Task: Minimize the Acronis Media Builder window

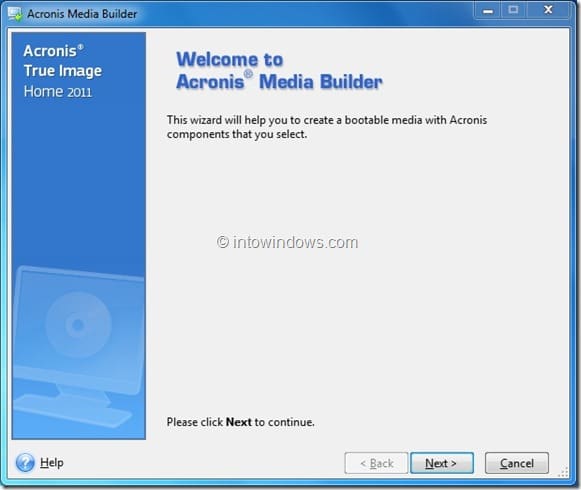Action: (x=488, y=10)
